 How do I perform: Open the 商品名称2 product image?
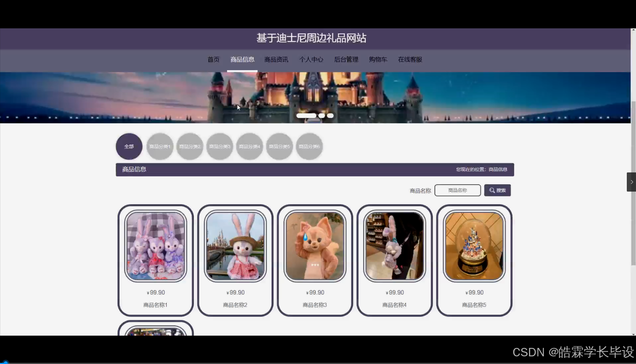coord(235,246)
